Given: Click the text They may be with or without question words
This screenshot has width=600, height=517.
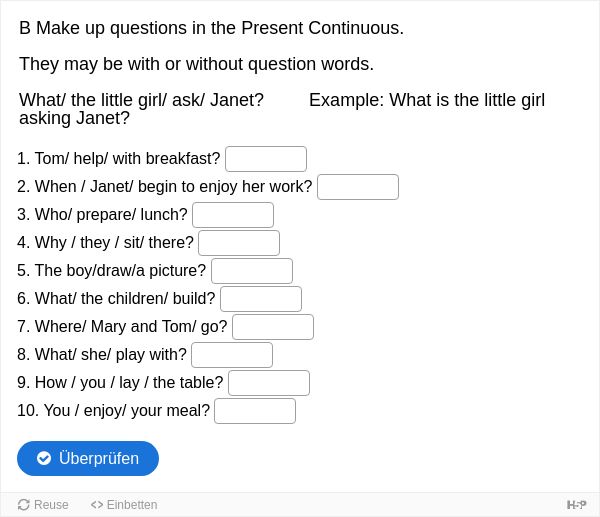Looking at the screenshot, I should [197, 64].
